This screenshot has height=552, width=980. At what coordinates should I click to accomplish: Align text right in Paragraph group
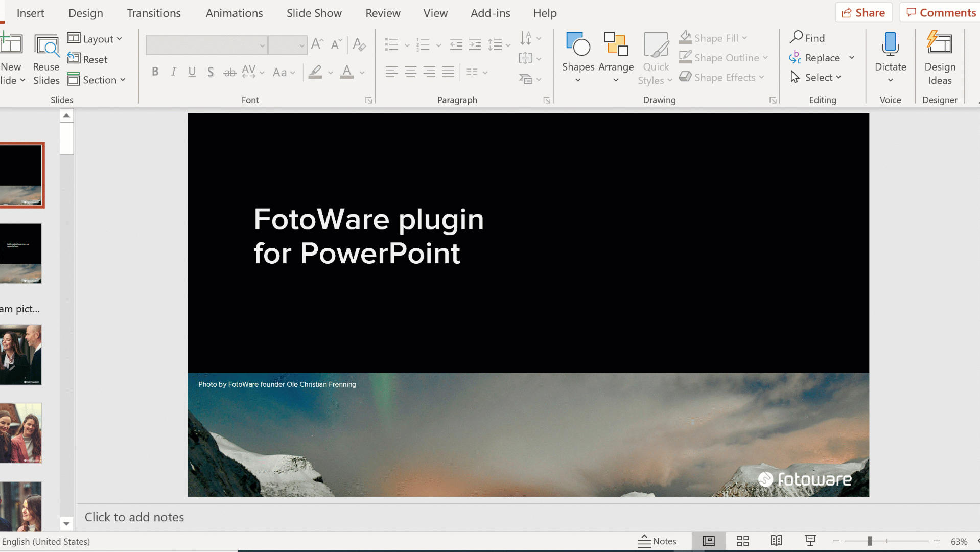[430, 72]
